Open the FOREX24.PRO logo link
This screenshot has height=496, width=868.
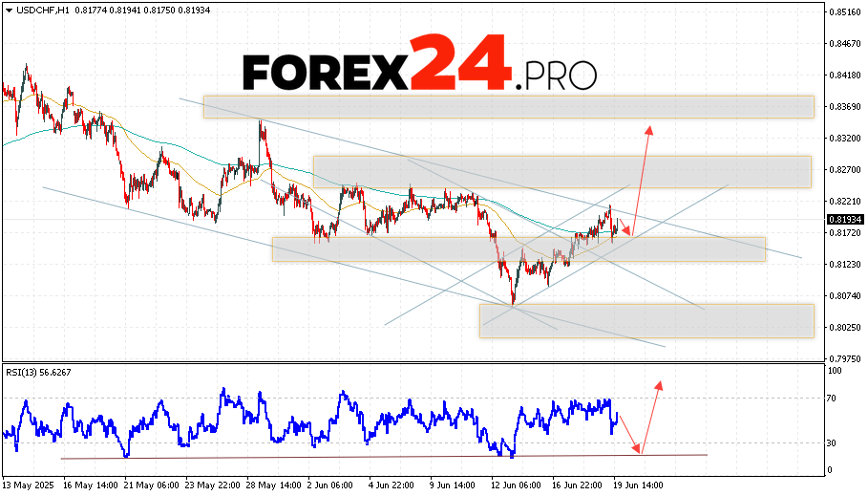tap(419, 65)
